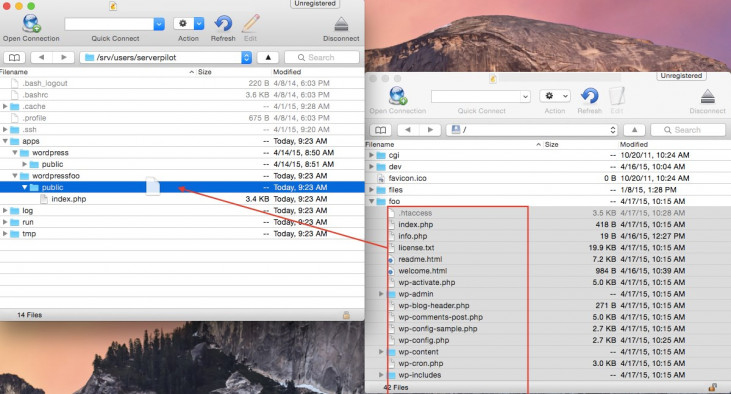Click the lock icon in left status bar
The image size is (731, 394).
click(x=346, y=315)
